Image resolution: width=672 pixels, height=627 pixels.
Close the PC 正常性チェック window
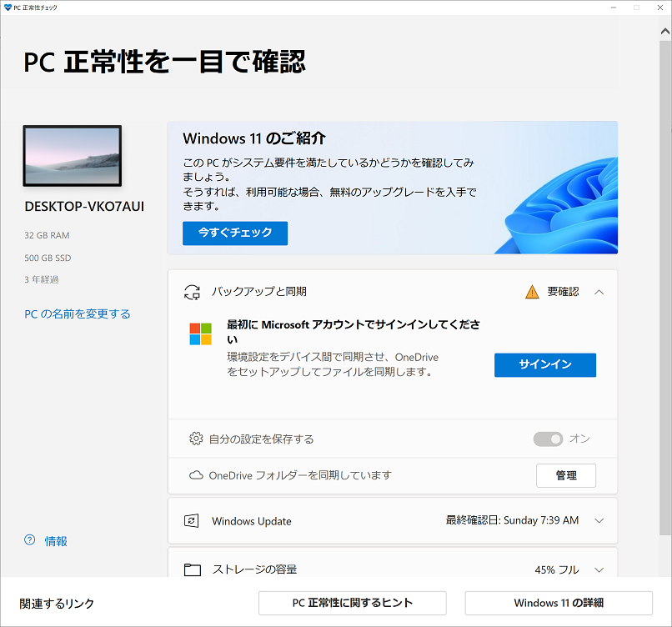(660, 8)
